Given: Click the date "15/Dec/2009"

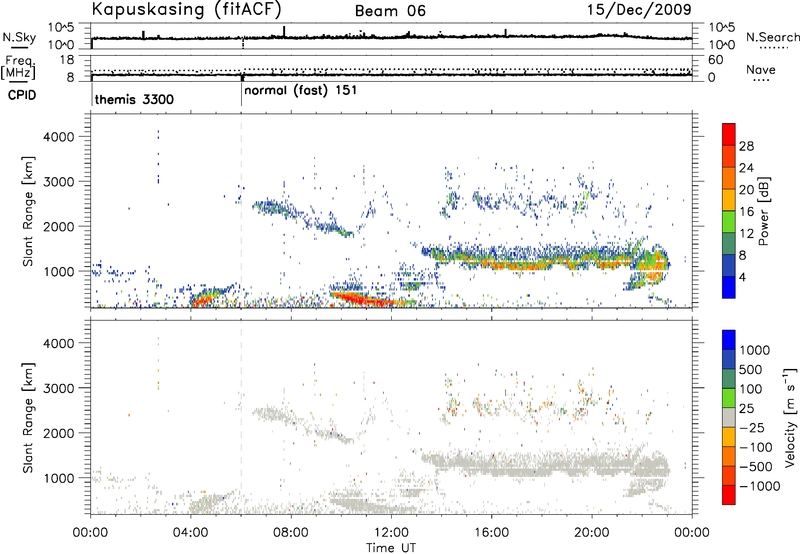Looking at the screenshot, I should click(x=639, y=9).
